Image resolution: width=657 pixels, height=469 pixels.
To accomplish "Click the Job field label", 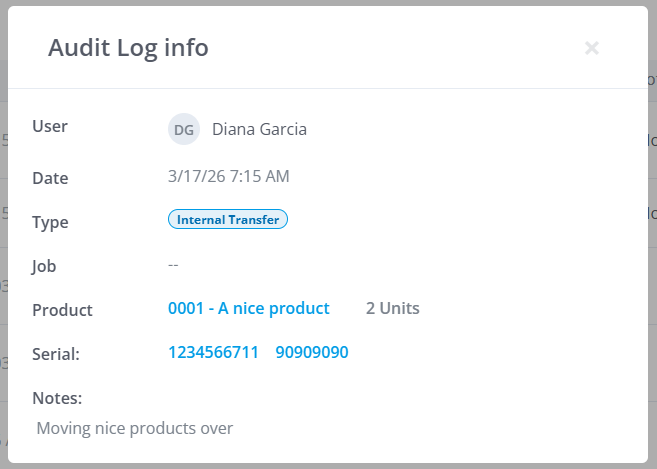I will tap(44, 267).
